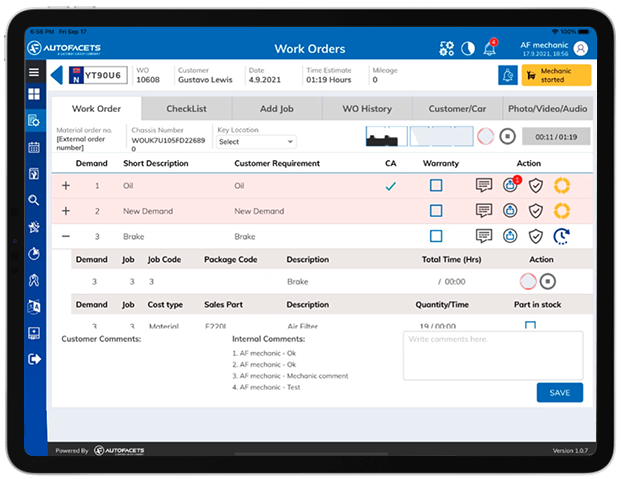Viewport: 621px width, 479px height.
Task: Open the AF mechanic profile avatar
Action: (x=581, y=49)
